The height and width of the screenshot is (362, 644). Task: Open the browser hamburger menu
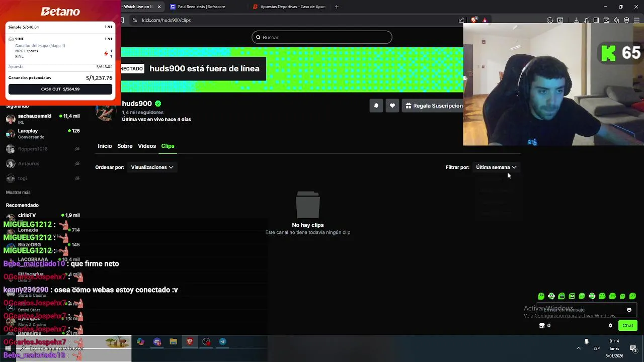tap(636, 20)
